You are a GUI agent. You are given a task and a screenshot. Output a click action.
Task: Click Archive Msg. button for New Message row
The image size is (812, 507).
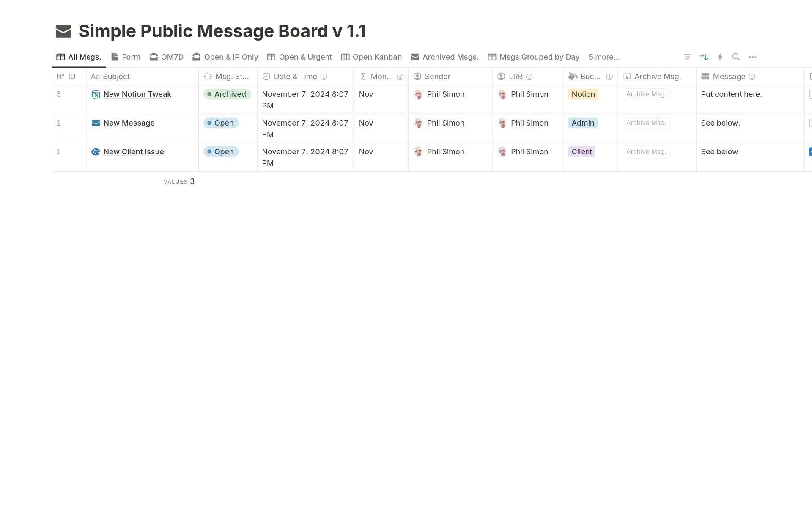(646, 123)
